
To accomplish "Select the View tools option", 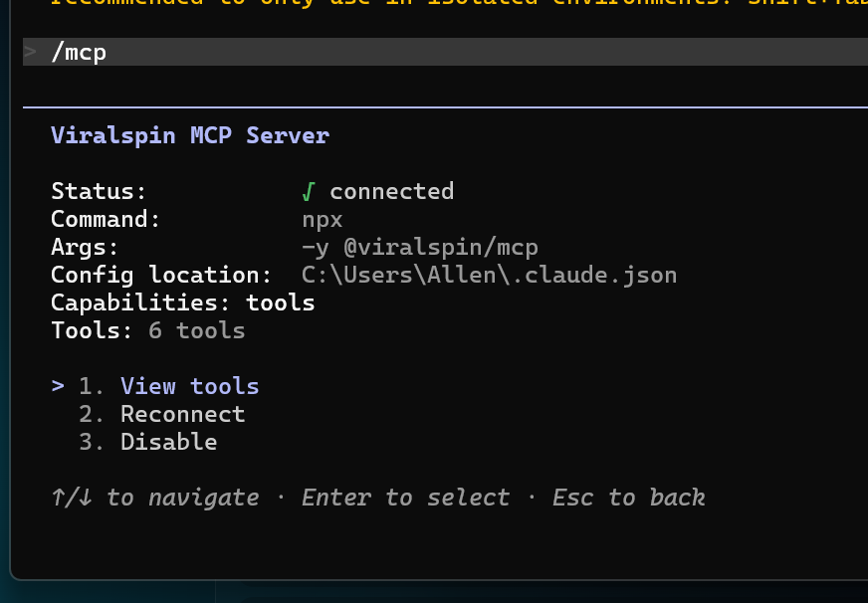I will tap(189, 386).
